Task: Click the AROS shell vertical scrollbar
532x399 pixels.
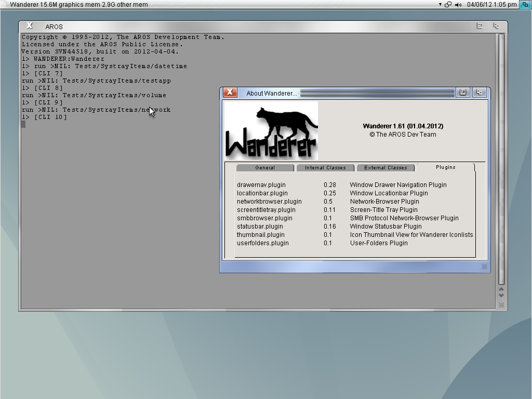Action: pyautogui.click(x=501, y=159)
